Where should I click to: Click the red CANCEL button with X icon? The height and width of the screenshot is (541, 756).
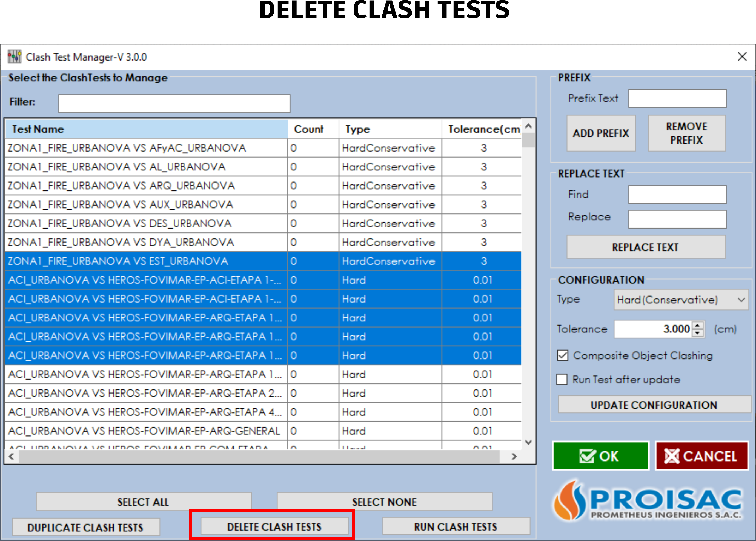(701, 456)
